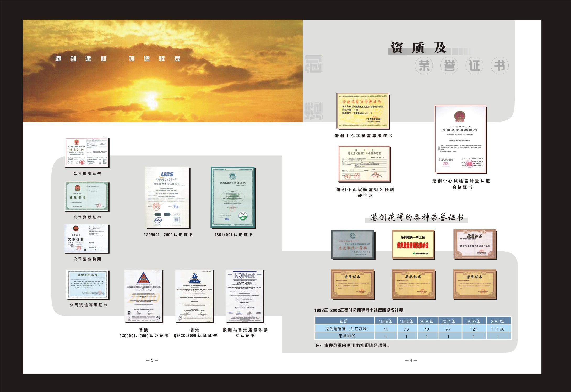Screen dimensions: 571x392
Task: Click sales value 76 in table
Action: click(406, 329)
